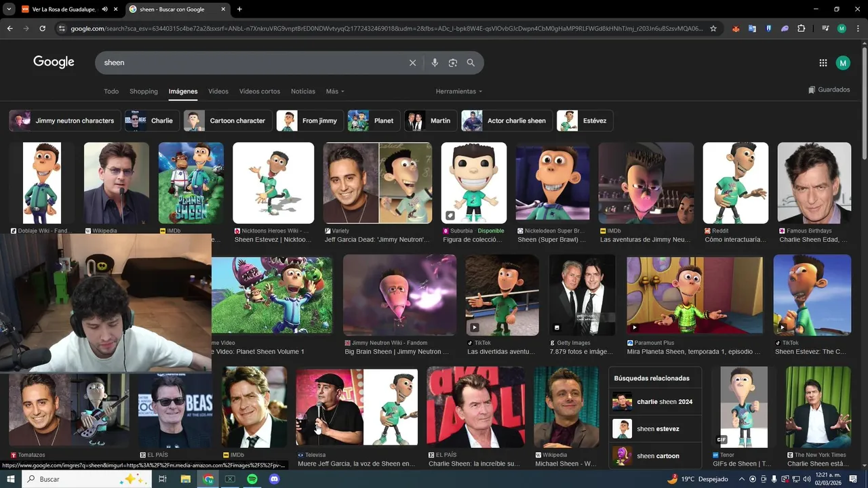Open the Videos cortos tab
The width and height of the screenshot is (868, 488).
click(260, 91)
